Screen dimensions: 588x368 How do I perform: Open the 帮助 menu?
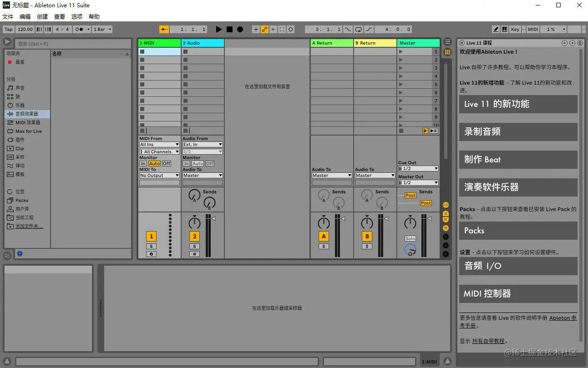[x=94, y=16]
